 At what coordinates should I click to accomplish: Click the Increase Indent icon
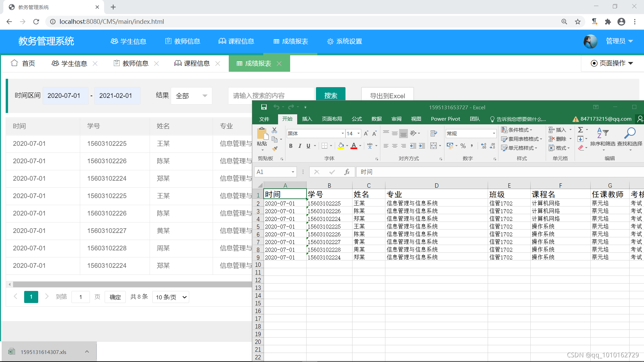tap(422, 146)
